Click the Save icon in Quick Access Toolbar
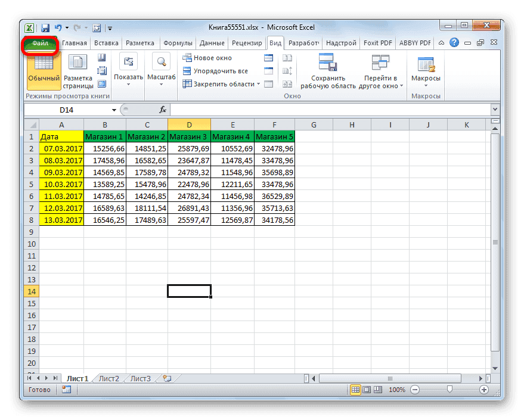The width and height of the screenshot is (524, 420). point(45,27)
